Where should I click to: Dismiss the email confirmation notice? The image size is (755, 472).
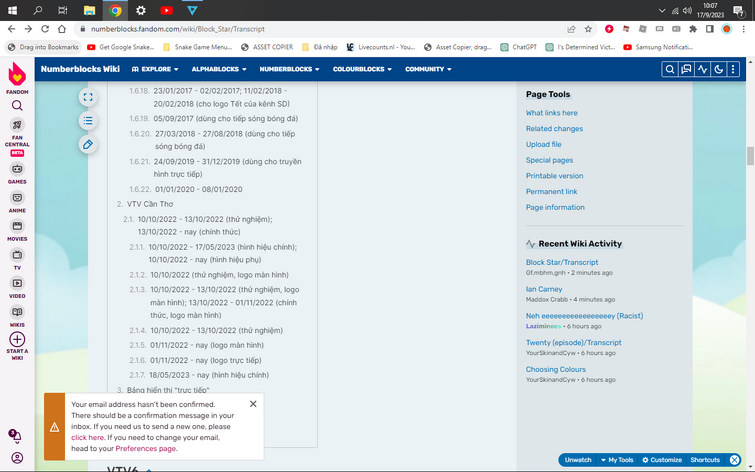(253, 404)
